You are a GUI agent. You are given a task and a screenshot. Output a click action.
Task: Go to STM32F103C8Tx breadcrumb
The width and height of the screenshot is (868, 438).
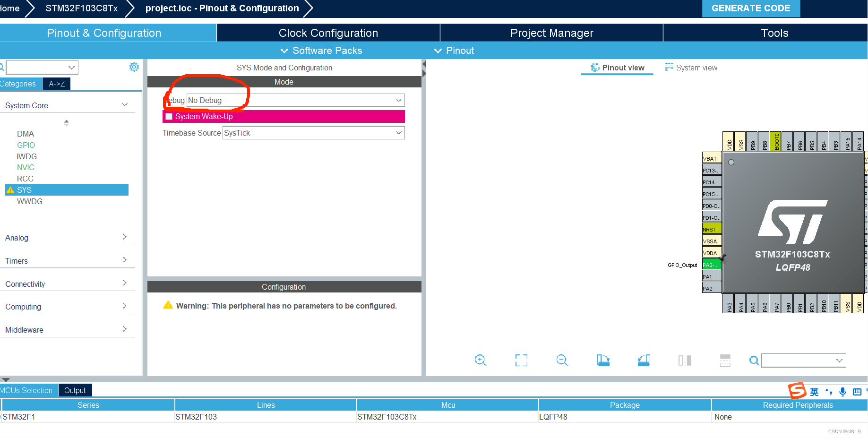tap(82, 8)
